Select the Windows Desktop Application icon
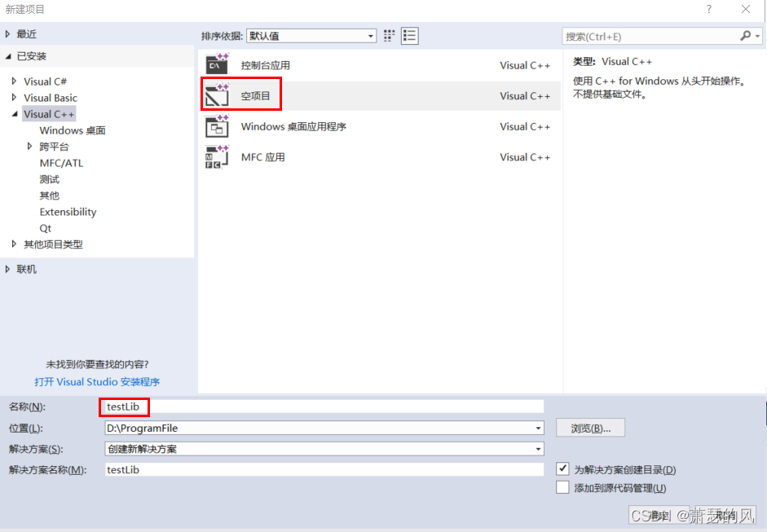 [x=217, y=126]
